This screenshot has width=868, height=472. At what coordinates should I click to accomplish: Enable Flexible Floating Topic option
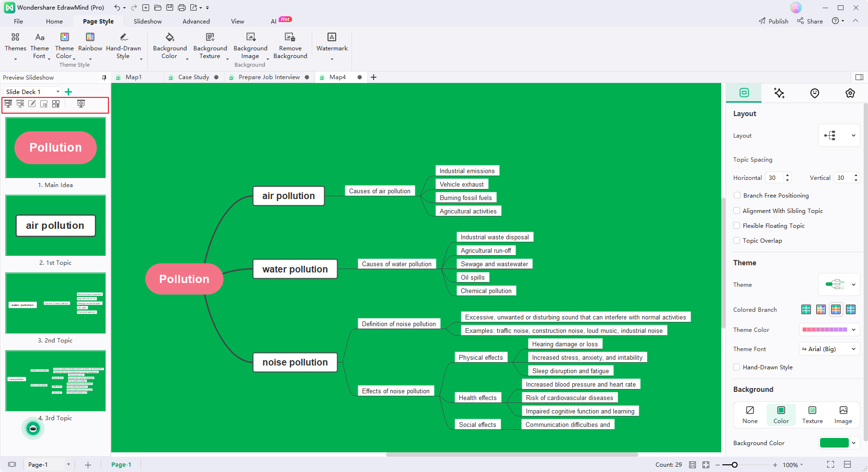(737, 225)
